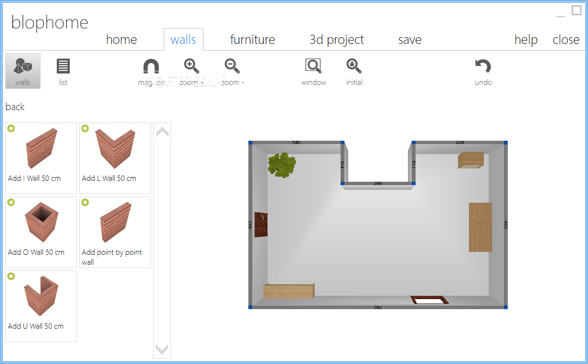Click the blophome logo text
Image resolution: width=588 pixels, height=364 pixels.
(50, 22)
